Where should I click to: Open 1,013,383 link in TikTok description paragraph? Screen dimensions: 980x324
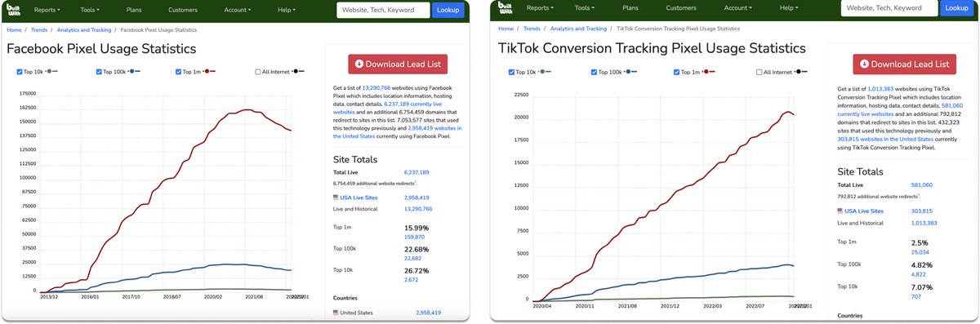(880, 88)
